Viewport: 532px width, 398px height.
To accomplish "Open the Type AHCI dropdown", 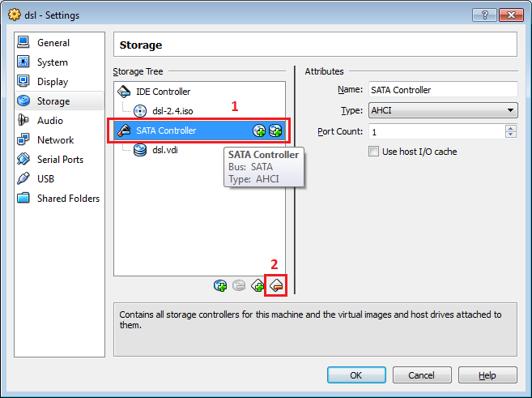I will pos(443,110).
